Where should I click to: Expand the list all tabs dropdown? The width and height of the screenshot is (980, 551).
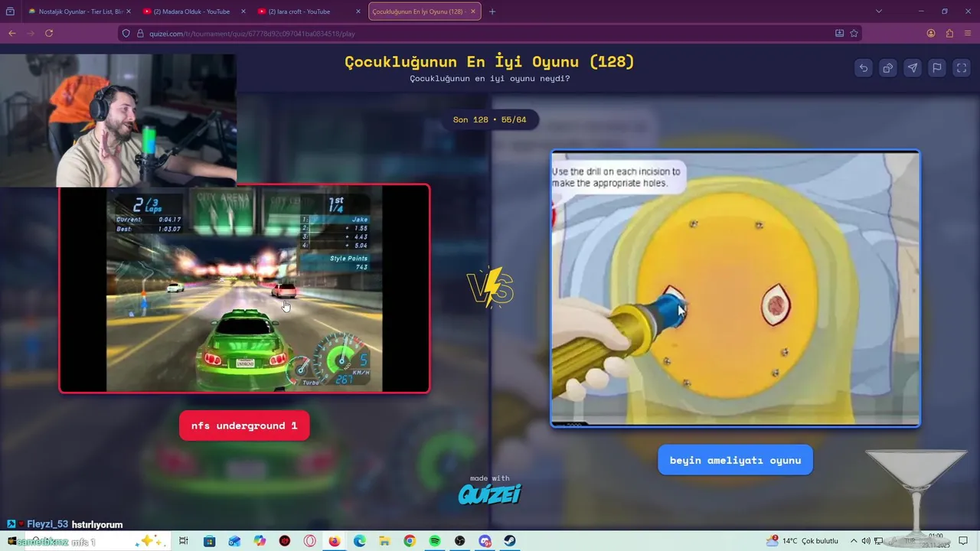879,11
